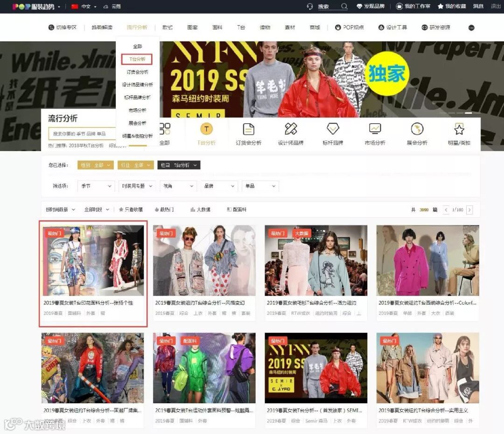Select the T台分析 category icon

pyautogui.click(x=206, y=129)
